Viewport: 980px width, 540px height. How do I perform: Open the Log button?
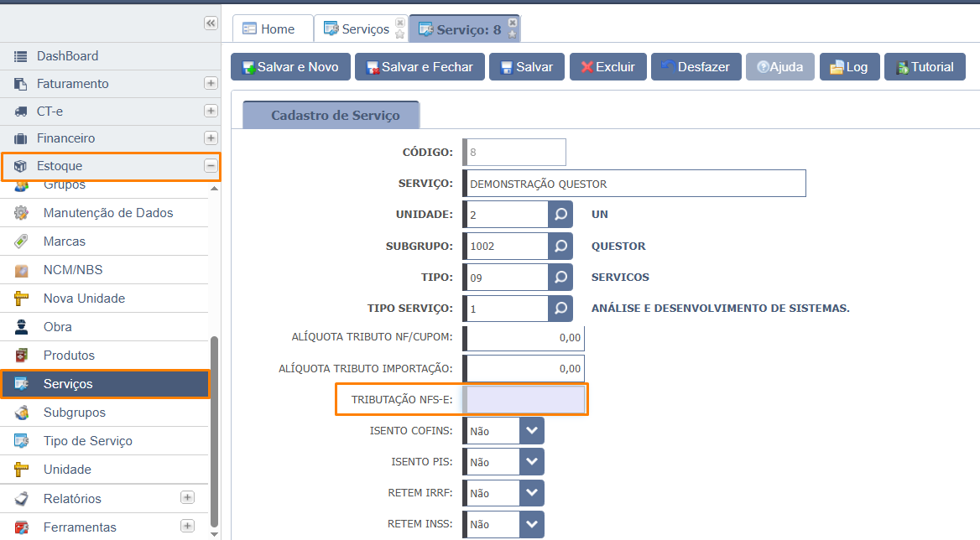850,67
